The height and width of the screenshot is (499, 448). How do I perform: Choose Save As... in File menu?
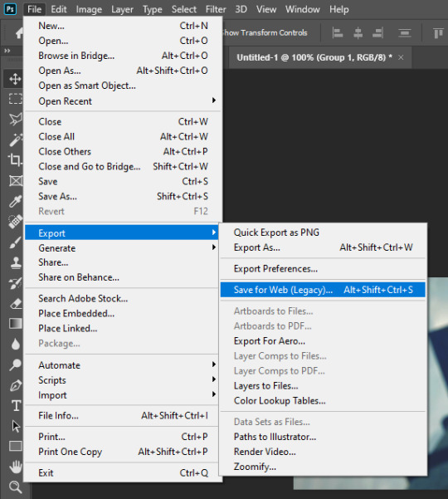click(x=123, y=196)
